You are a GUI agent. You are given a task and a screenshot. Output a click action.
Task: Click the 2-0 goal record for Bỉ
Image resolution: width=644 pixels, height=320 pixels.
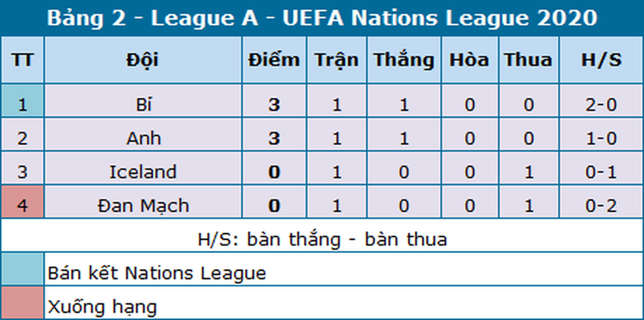(x=600, y=105)
